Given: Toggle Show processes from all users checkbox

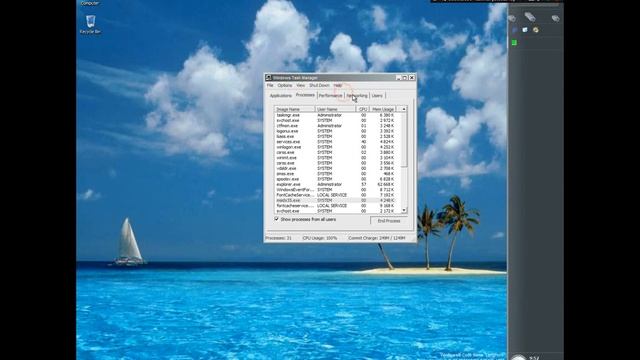Looking at the screenshot, I should 277,219.
